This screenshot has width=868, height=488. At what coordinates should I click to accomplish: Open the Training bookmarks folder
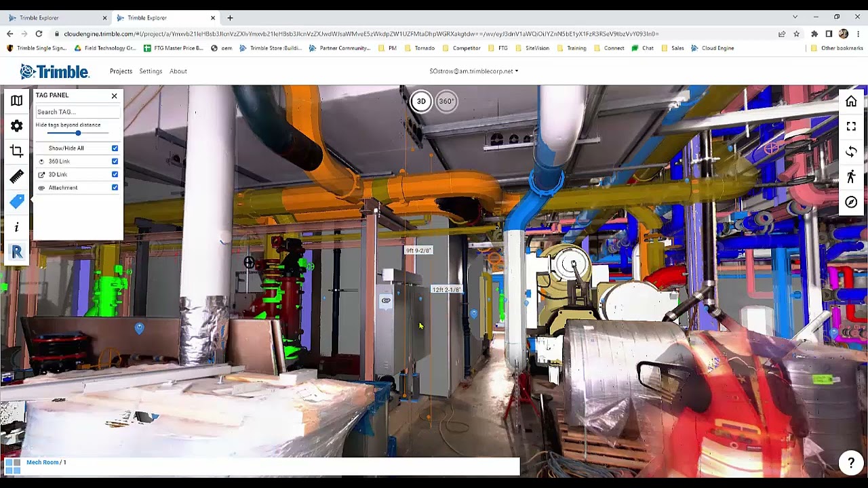tap(571, 48)
